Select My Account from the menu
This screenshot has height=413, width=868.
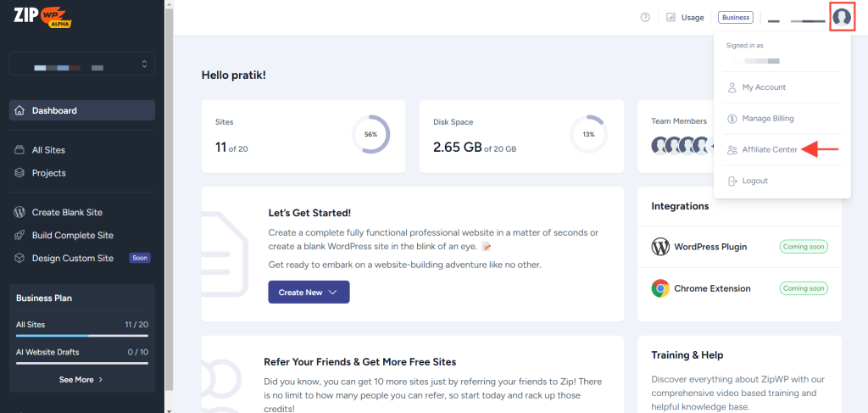pos(763,87)
